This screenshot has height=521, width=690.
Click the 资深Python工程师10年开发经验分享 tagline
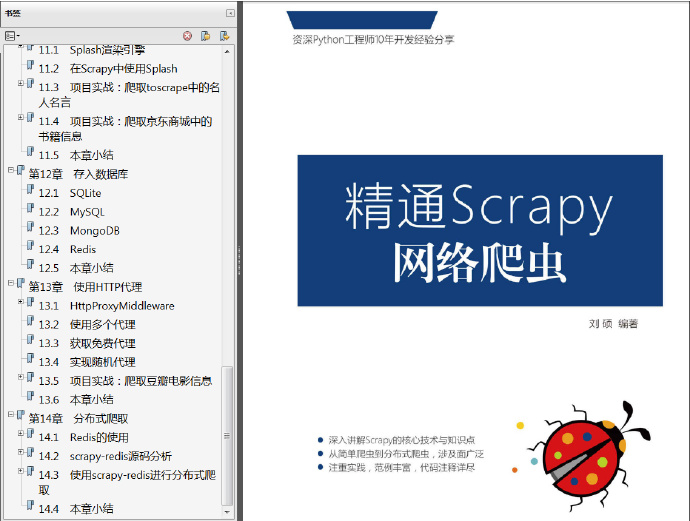[373, 40]
